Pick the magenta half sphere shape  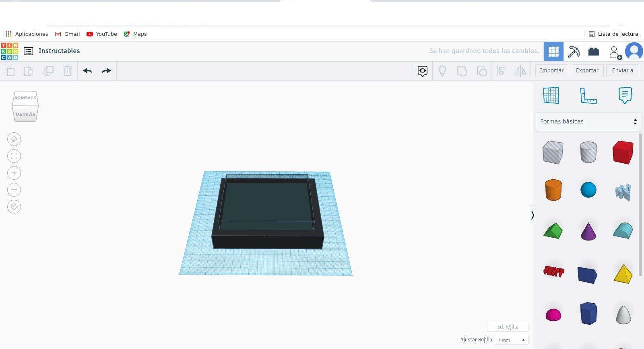pos(553,315)
